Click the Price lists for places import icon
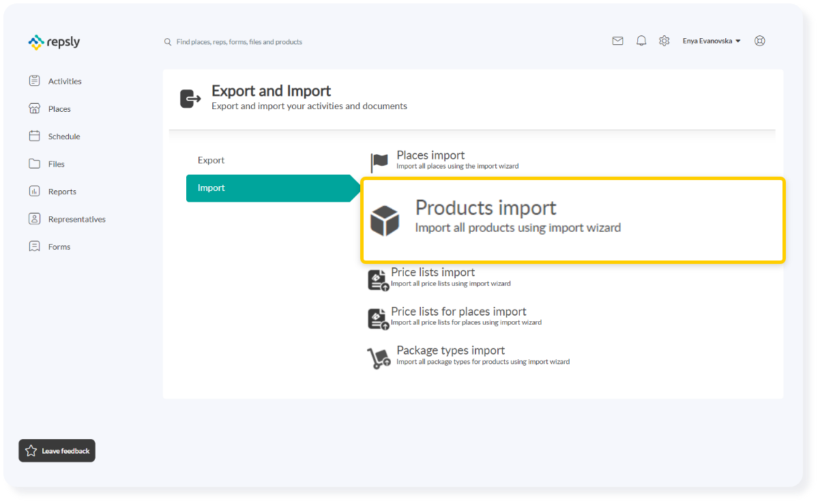The height and width of the screenshot is (504, 820). point(379,319)
